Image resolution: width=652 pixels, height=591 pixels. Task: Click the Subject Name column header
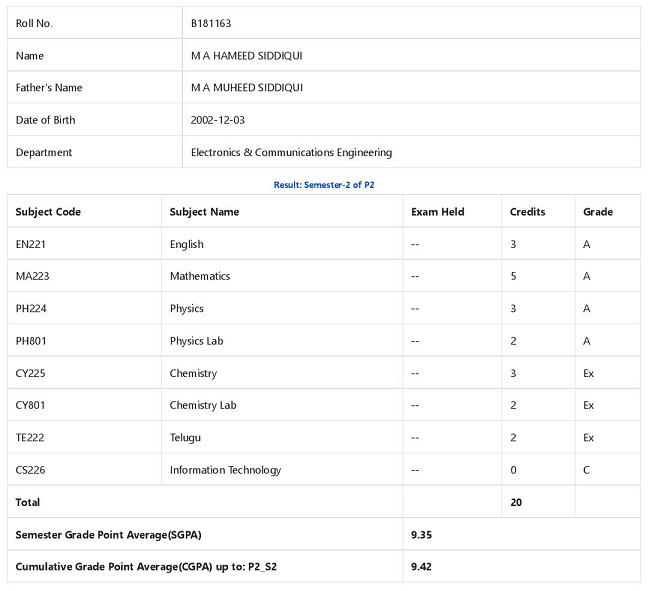point(204,212)
